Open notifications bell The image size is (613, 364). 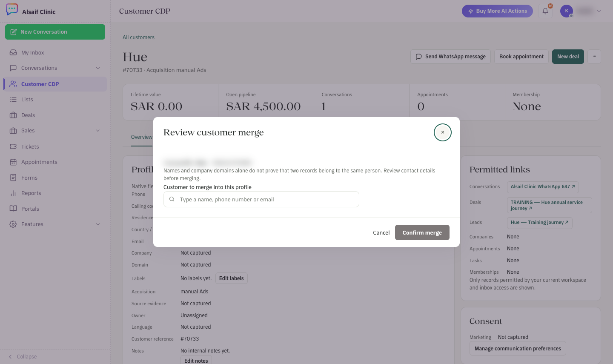(x=545, y=11)
